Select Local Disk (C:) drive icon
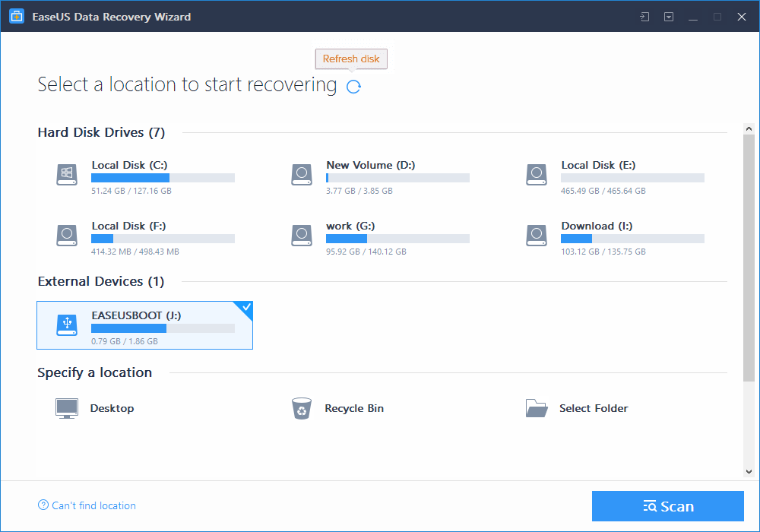 [x=67, y=174]
